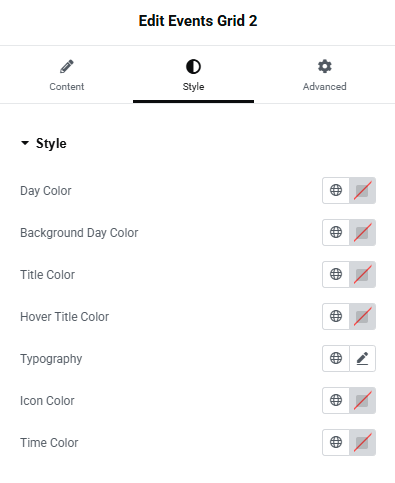Collapse the Style section arrow
Screen dimensions: 395x483
pyautogui.click(x=25, y=143)
